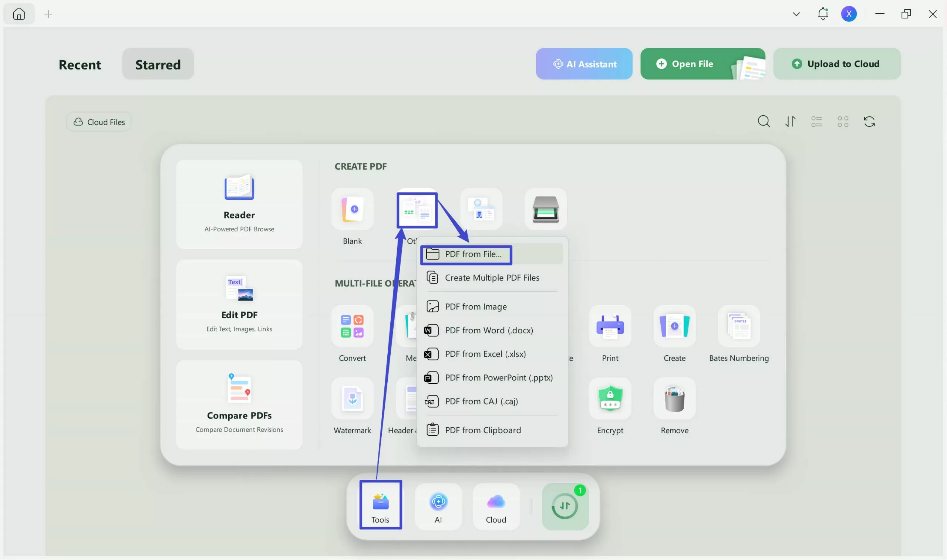Open the AI panel in bottom dock
947x560 pixels.
pos(438,506)
